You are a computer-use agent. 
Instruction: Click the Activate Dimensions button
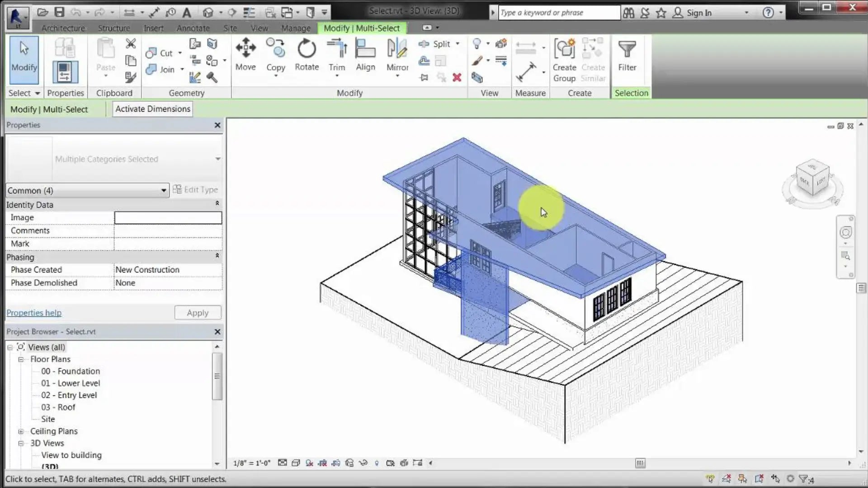pyautogui.click(x=153, y=109)
